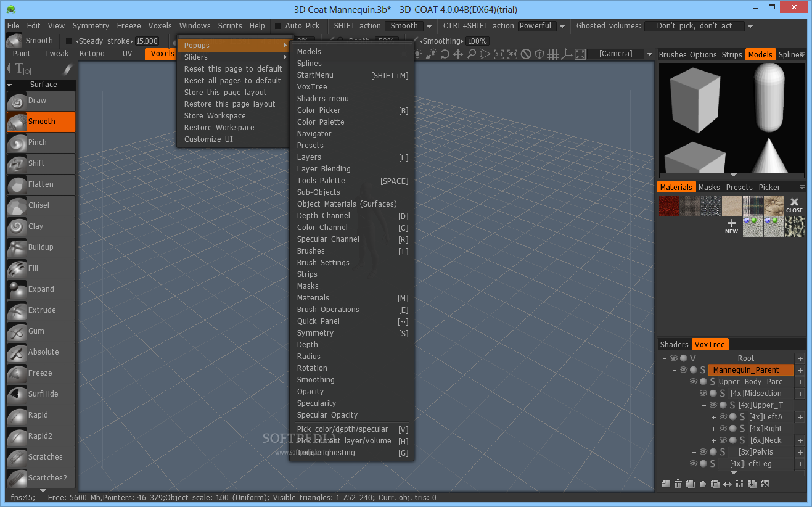Select Layers in the popup submenu
The image size is (812, 507).
pos(352,157)
